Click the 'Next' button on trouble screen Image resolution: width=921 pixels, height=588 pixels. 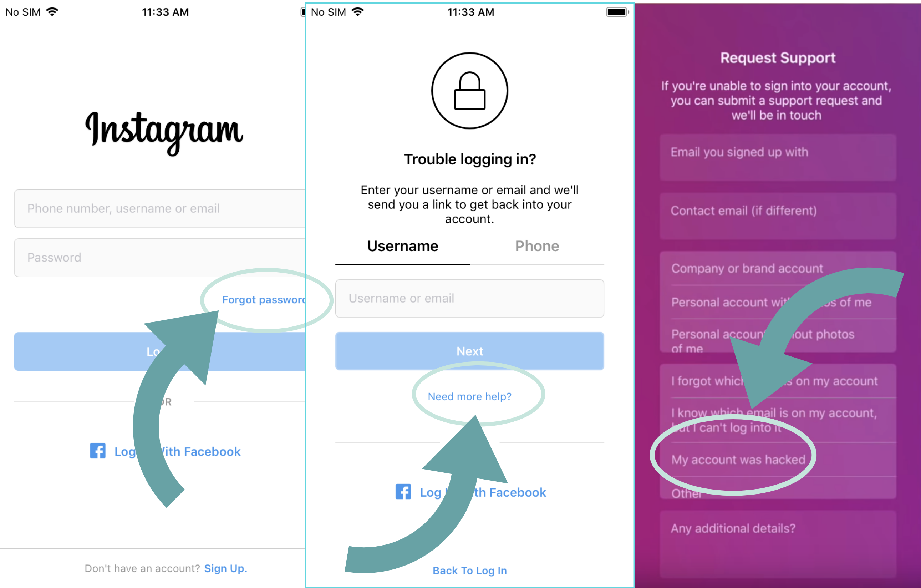470,350
